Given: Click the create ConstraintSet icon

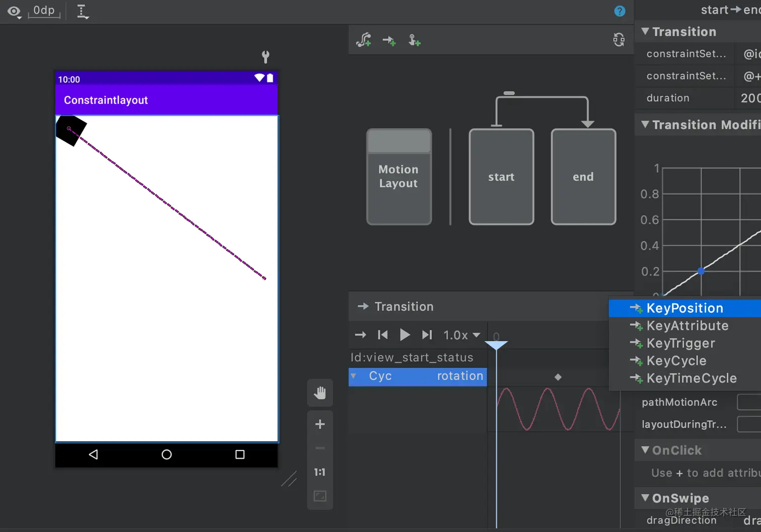Looking at the screenshot, I should tap(363, 40).
